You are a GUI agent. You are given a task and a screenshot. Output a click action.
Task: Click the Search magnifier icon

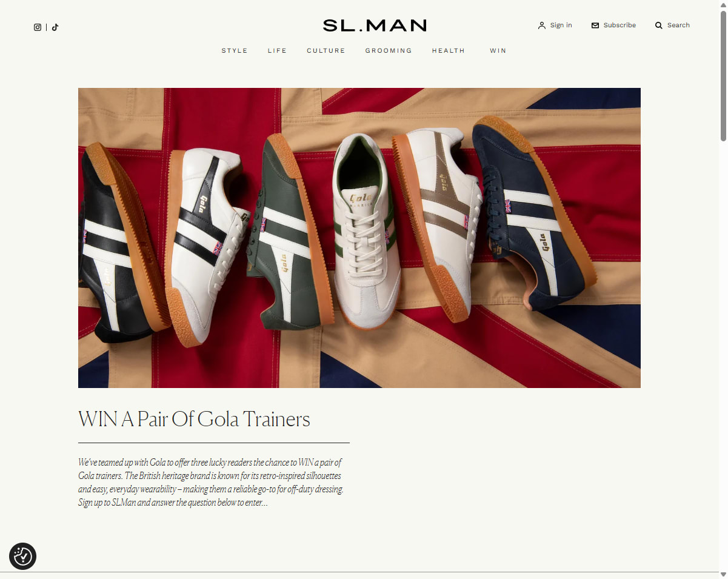click(659, 25)
